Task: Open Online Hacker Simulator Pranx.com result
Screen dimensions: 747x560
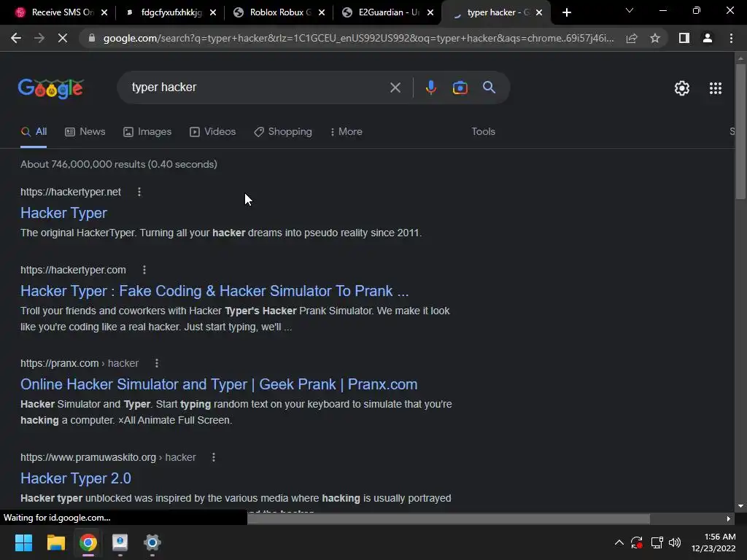Action: (x=219, y=384)
